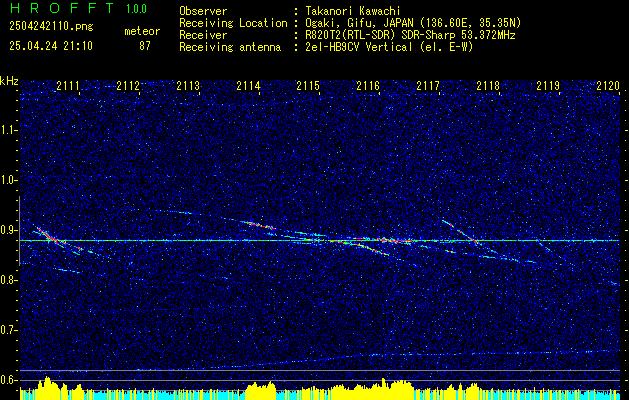This screenshot has width=629, height=400.
Task: Click the kHz axis unit label
Action: click(9, 81)
